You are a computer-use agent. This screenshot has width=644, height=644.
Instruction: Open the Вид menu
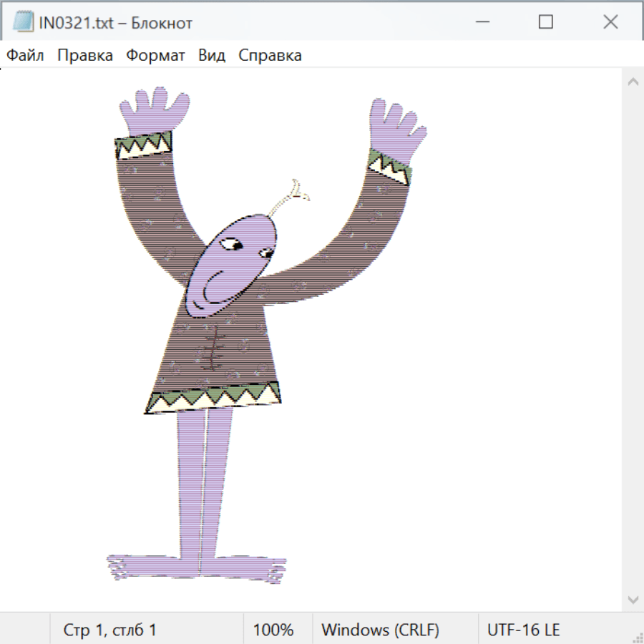211,56
